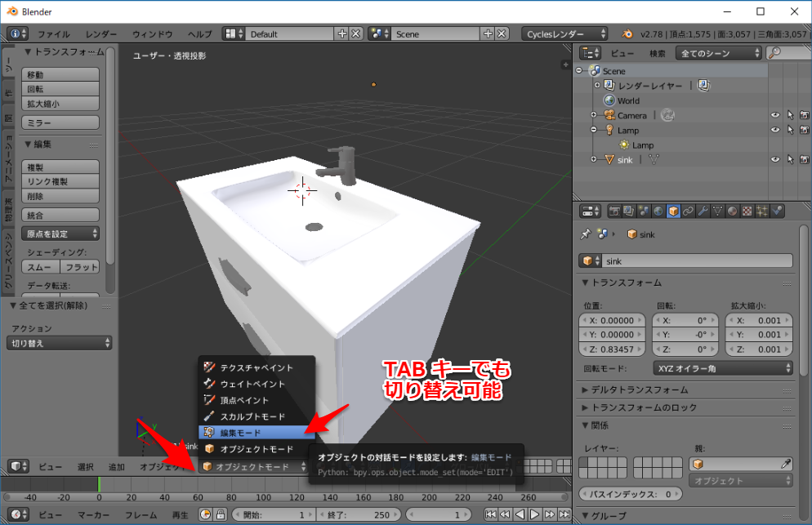812x525 pixels.
Task: Toggle the pin icon in properties
Action: pyautogui.click(x=586, y=234)
